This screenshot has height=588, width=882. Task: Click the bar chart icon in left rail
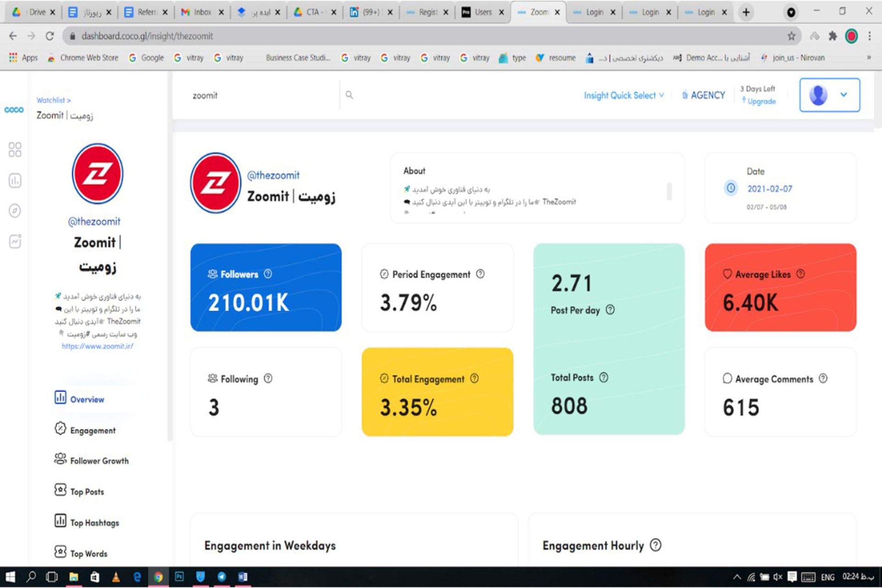[15, 181]
